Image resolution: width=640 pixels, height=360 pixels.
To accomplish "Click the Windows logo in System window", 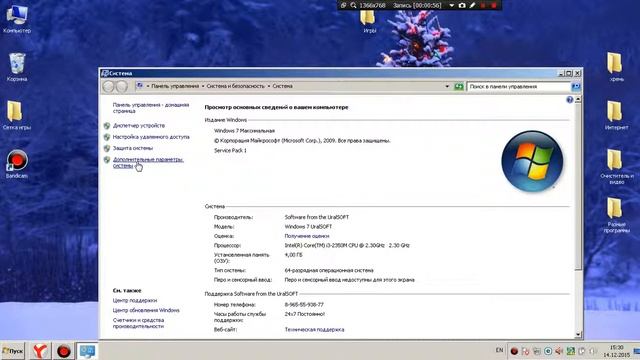I will pyautogui.click(x=532, y=161).
